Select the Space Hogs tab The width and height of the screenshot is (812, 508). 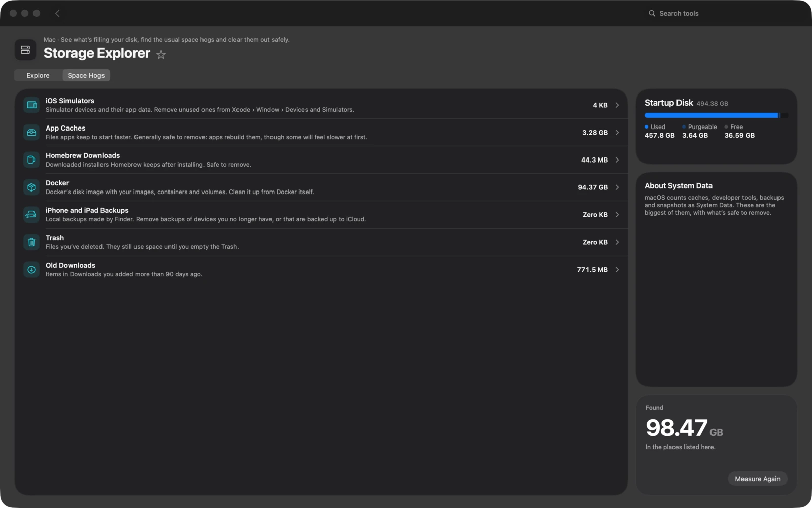[86, 75]
